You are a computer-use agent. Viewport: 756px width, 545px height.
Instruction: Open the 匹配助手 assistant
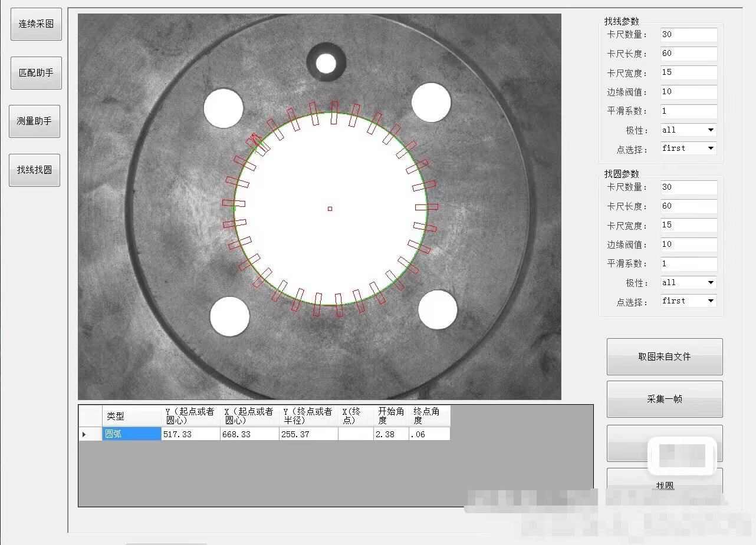(36, 73)
